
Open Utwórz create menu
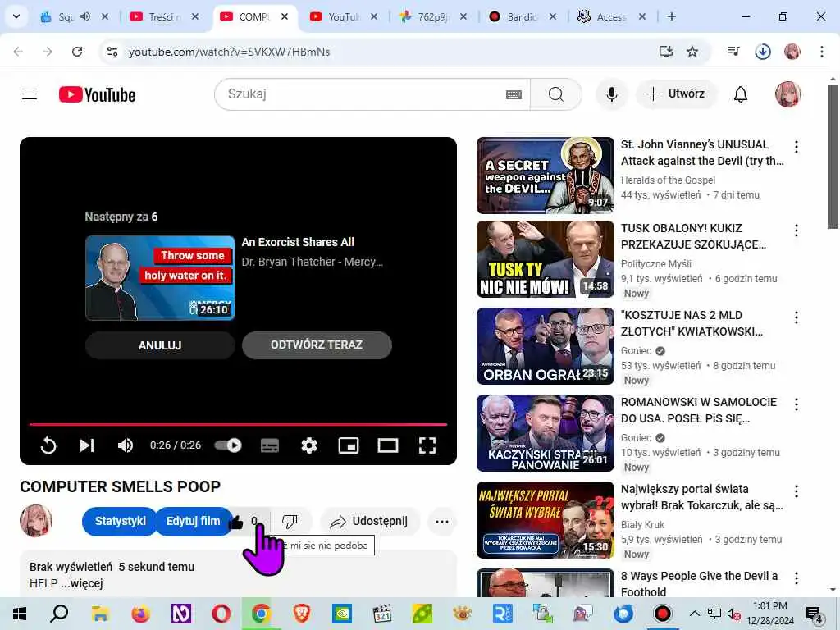pyautogui.click(x=676, y=94)
